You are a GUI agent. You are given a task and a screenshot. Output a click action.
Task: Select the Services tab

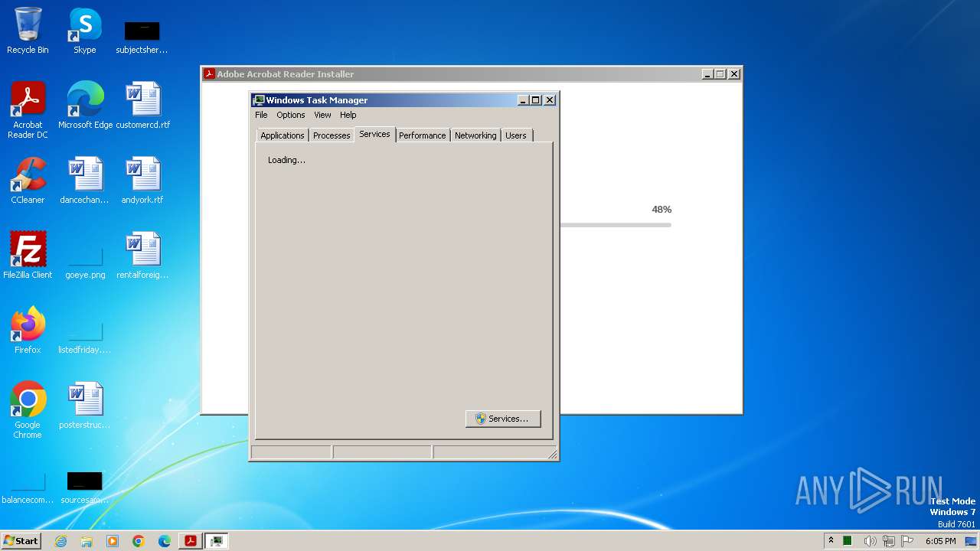(374, 134)
